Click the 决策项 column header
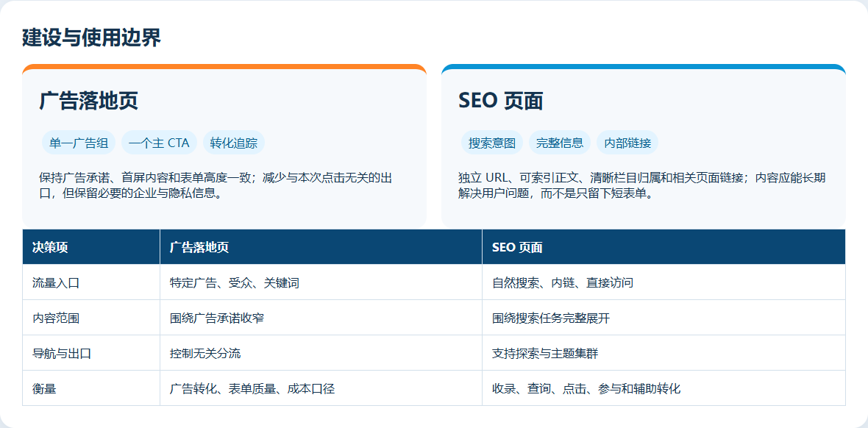Viewport: 868px width, 428px height. 90,247
